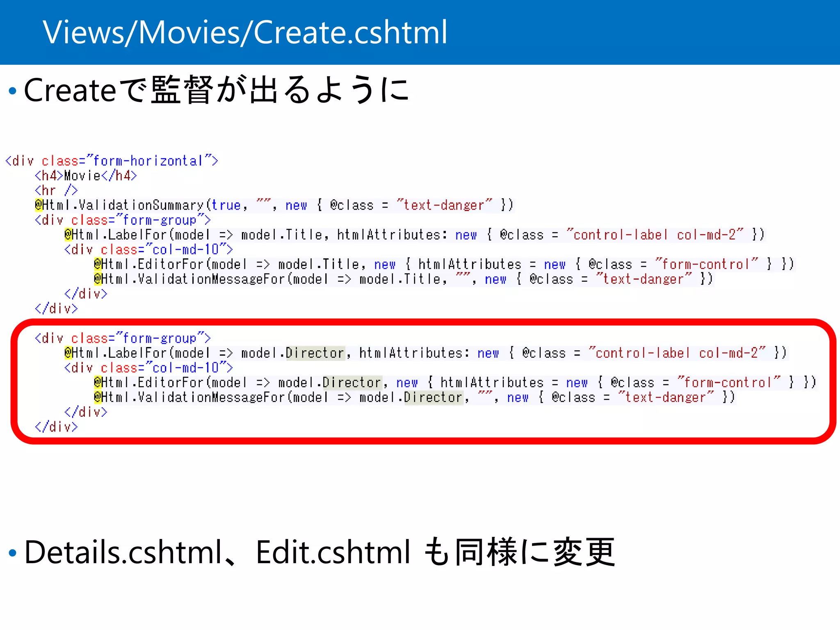Click the ValidationMessageFor model.Title code line

pyautogui.click(x=404, y=279)
